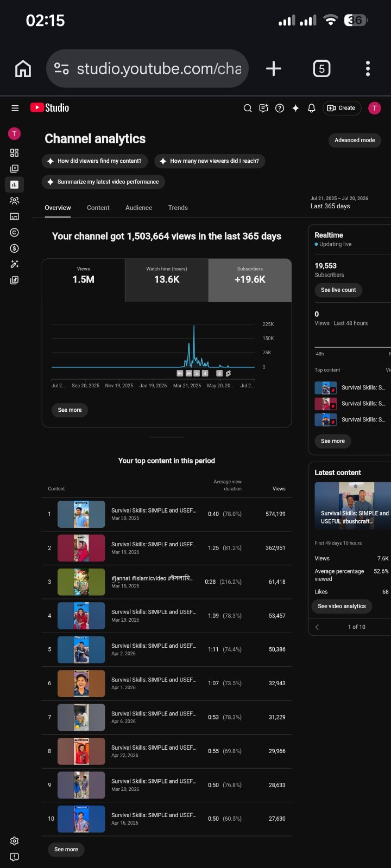Click the chart marker labeled 5
The height and width of the screenshot is (868, 391).
197,373
